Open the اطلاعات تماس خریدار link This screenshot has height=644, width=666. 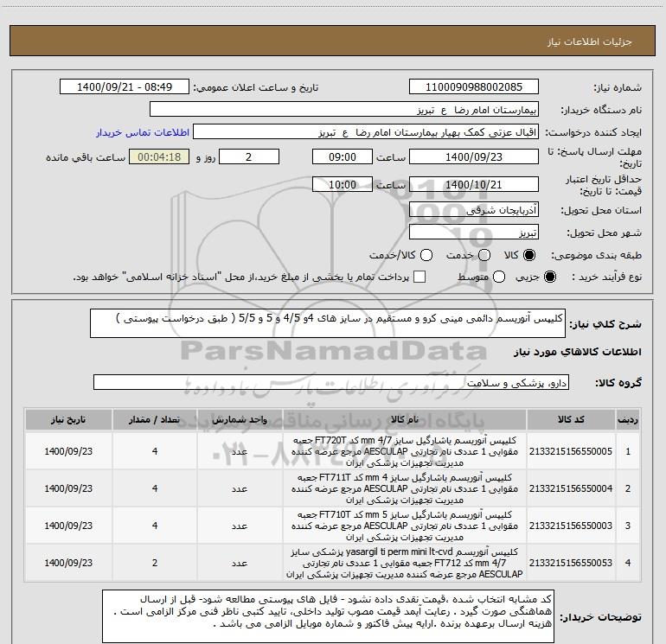(143, 132)
